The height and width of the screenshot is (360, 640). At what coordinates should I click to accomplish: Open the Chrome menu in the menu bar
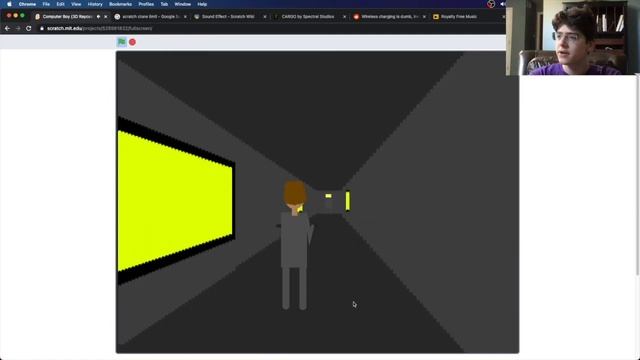pos(27,4)
